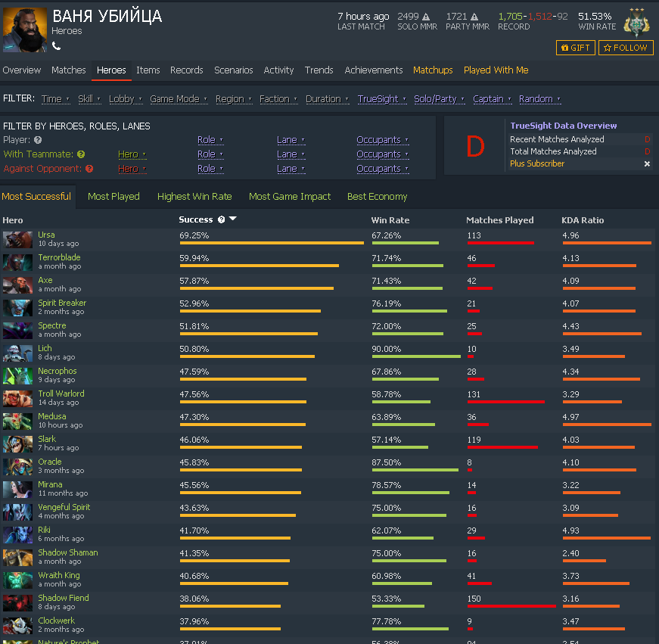Click the Success column help icon
The image size is (659, 644).
(221, 219)
